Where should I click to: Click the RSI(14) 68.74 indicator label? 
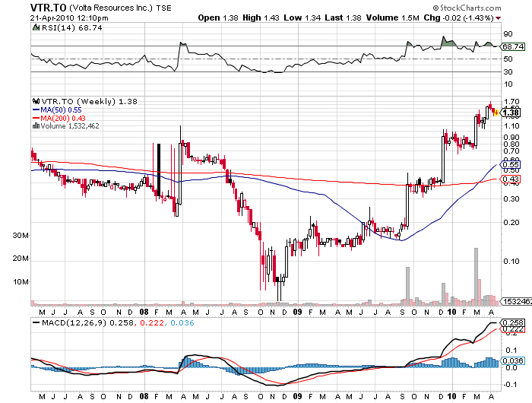pyautogui.click(x=71, y=28)
